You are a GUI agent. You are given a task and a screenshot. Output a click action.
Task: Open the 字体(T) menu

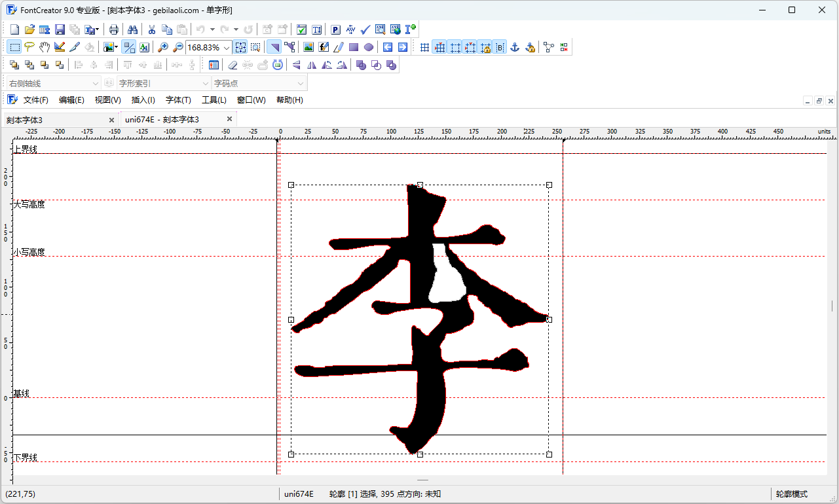[178, 100]
